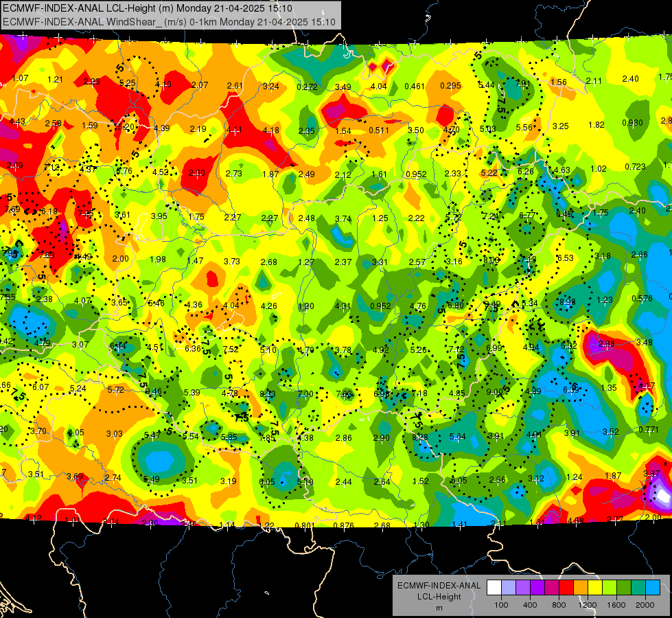Image resolution: width=672 pixels, height=618 pixels.
Task: Click the wind shear value 1.35
Action: click(x=609, y=388)
